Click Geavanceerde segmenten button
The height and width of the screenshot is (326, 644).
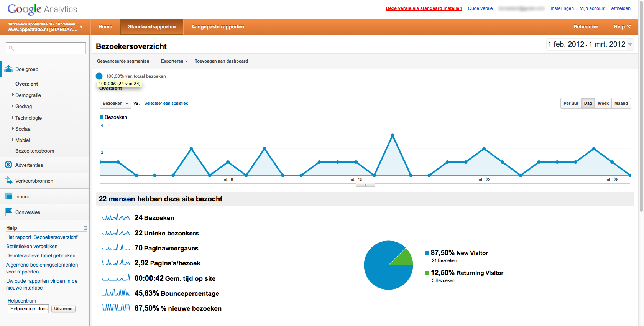tap(123, 61)
